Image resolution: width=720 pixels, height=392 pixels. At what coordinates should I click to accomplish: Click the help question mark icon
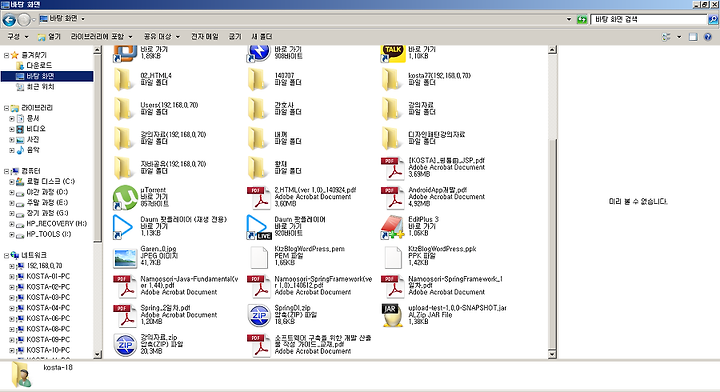tap(708, 37)
